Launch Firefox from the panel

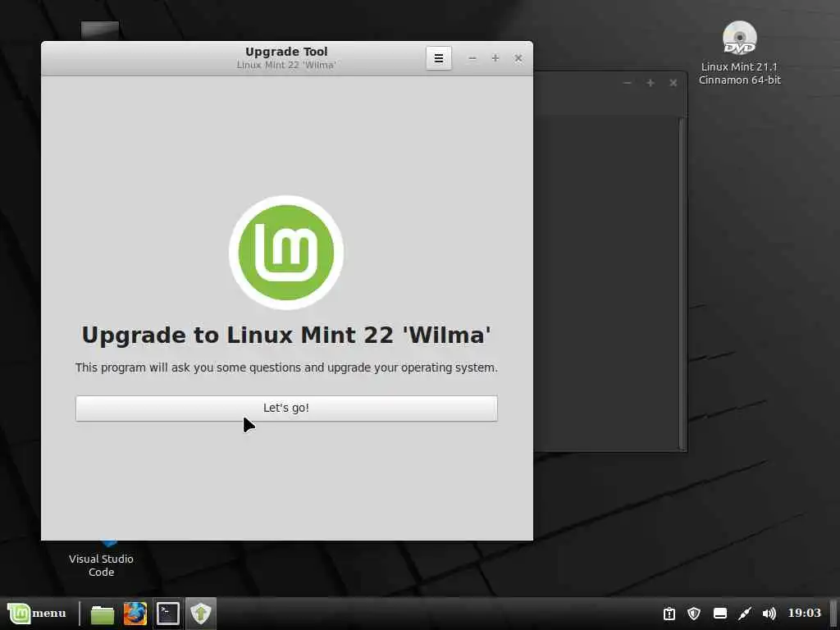pos(135,614)
